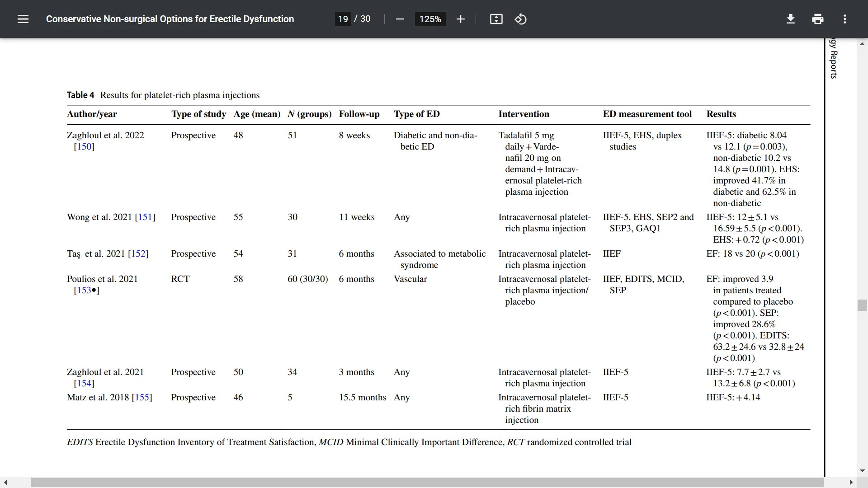This screenshot has height=488, width=868.
Task: Click the '60 (30/30)' group size cell
Action: pyautogui.click(x=307, y=279)
